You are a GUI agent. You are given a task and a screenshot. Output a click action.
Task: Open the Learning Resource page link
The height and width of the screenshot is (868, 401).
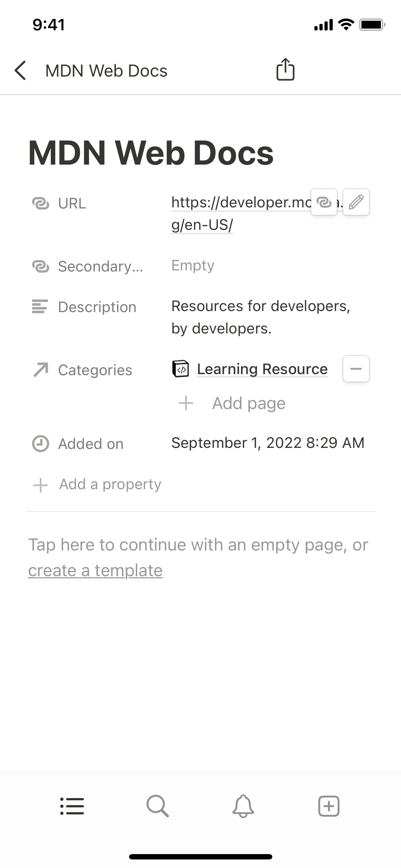[x=262, y=369]
